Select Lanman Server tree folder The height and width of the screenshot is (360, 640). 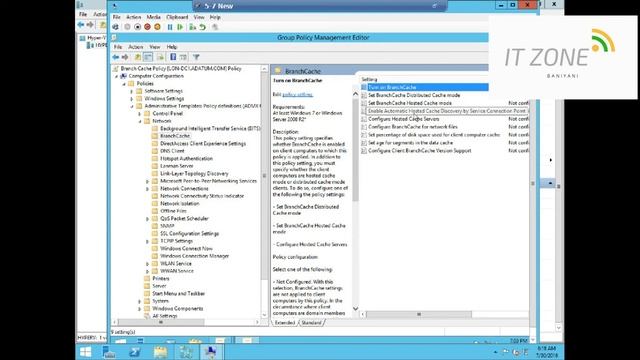pyautogui.click(x=176, y=166)
